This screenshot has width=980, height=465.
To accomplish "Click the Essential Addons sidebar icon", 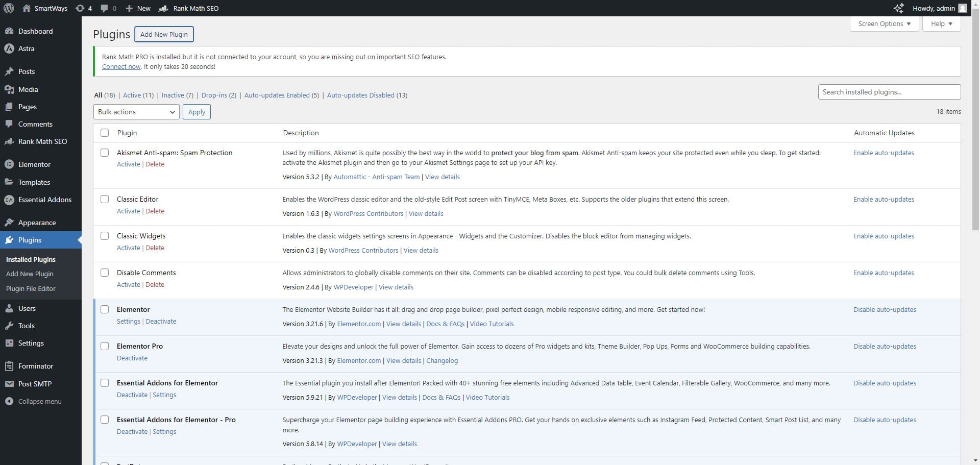I will point(9,200).
